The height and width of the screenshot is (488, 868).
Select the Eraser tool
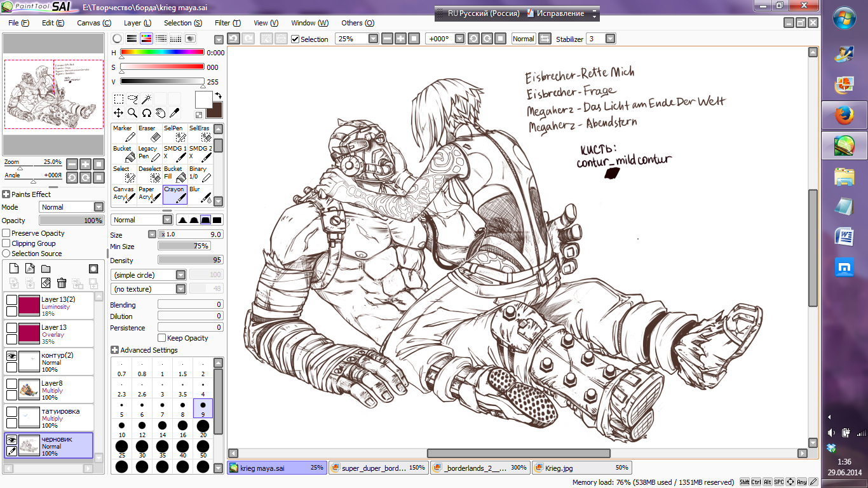point(149,133)
